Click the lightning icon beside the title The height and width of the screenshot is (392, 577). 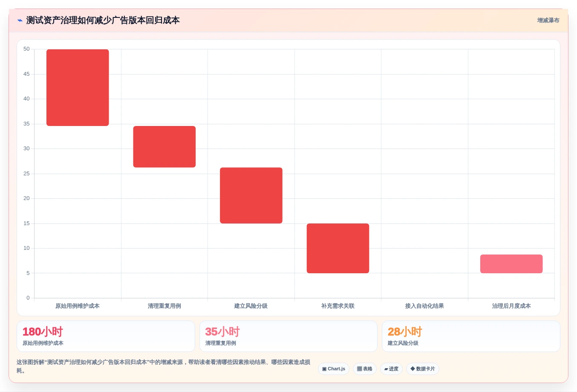click(x=20, y=20)
